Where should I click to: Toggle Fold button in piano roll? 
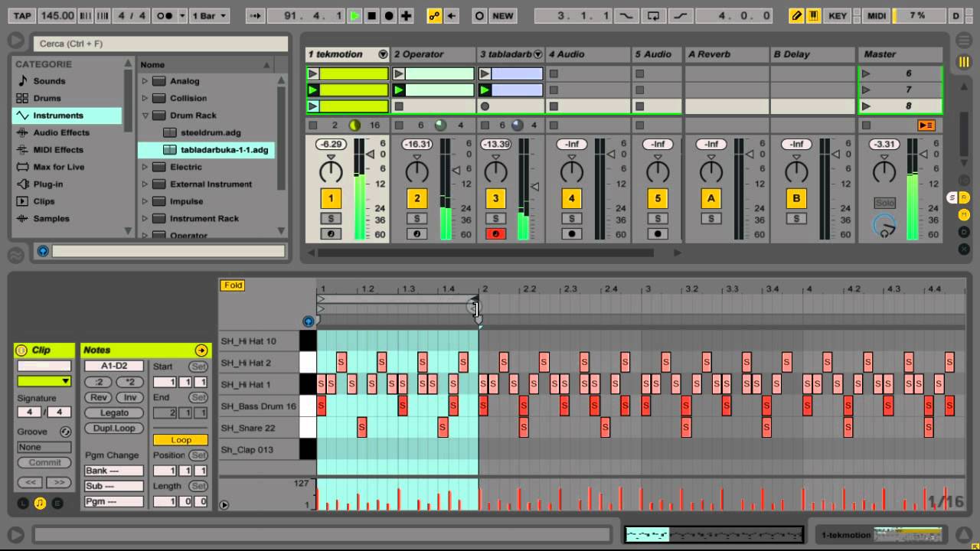coord(233,285)
